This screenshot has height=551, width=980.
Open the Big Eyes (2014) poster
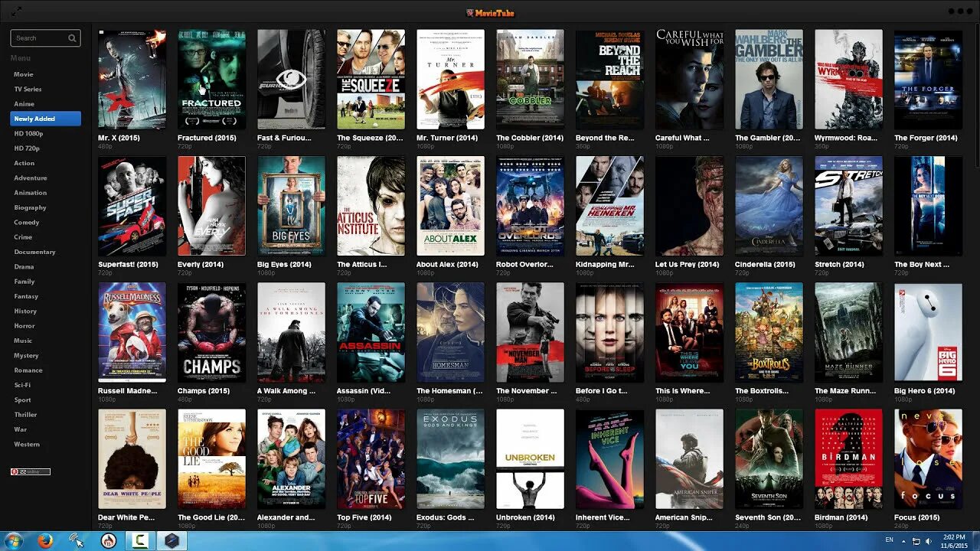click(x=291, y=206)
